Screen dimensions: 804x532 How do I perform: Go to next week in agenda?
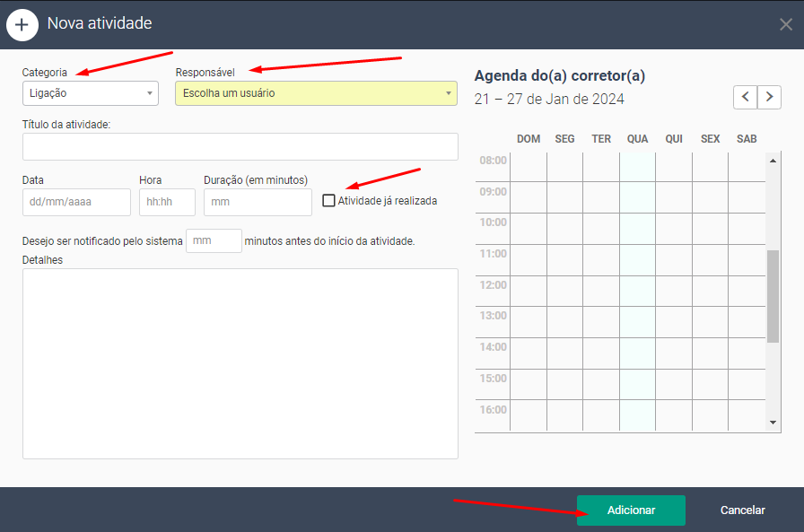pyautogui.click(x=770, y=97)
